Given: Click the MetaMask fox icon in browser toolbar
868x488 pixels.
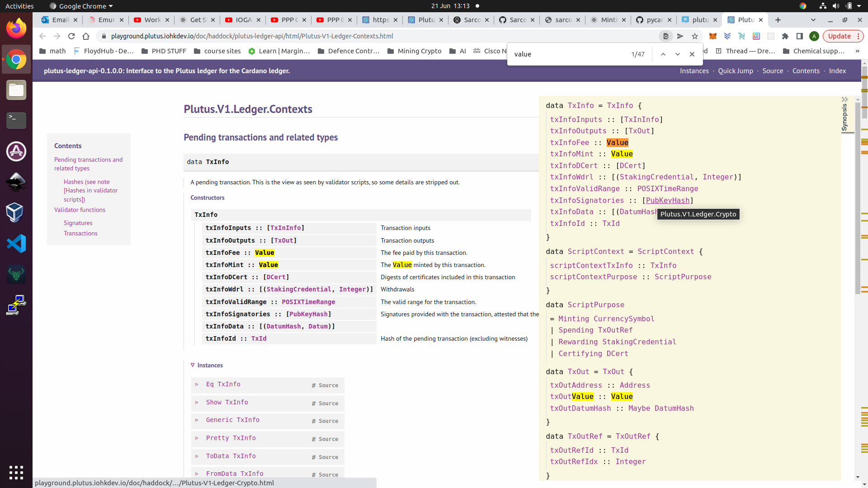Looking at the screenshot, I should (x=712, y=36).
